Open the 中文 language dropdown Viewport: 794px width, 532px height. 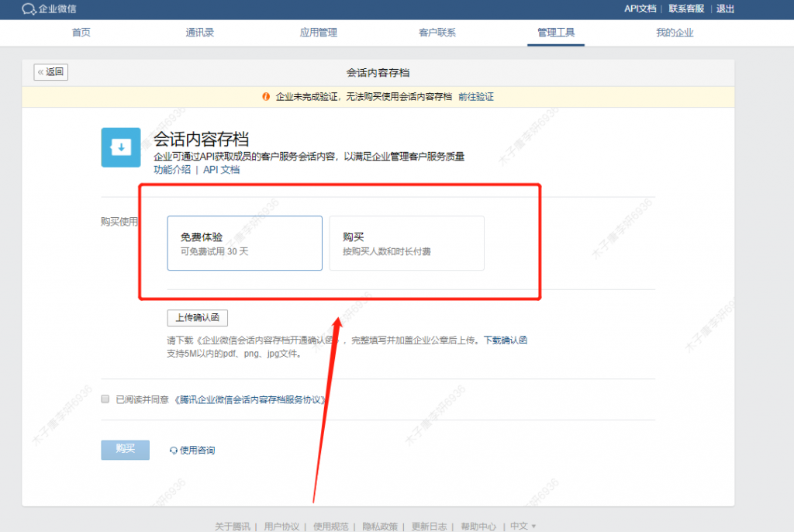(x=520, y=526)
